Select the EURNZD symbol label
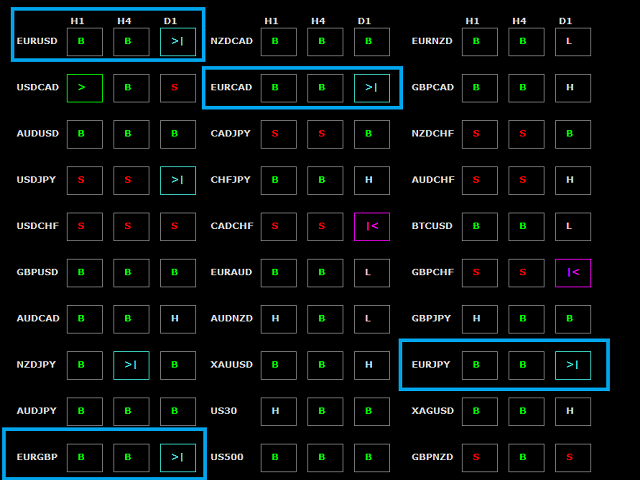This screenshot has width=640, height=480. tap(432, 41)
